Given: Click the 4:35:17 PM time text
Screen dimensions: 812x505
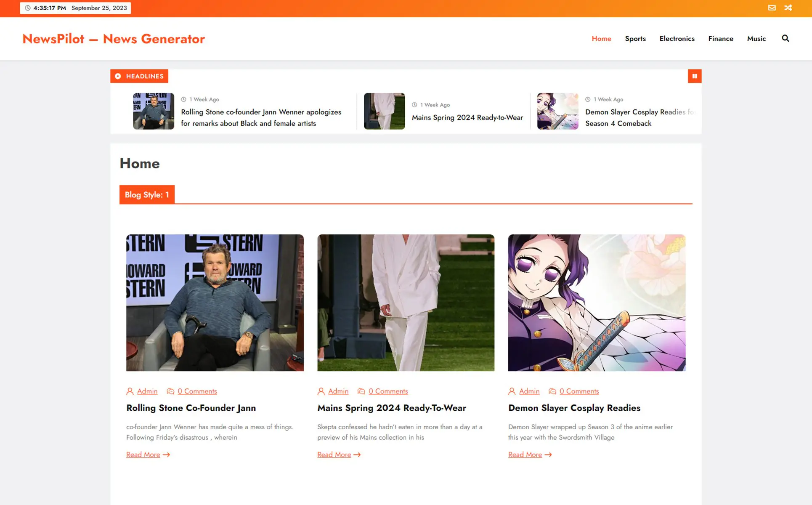Looking at the screenshot, I should click(50, 8).
